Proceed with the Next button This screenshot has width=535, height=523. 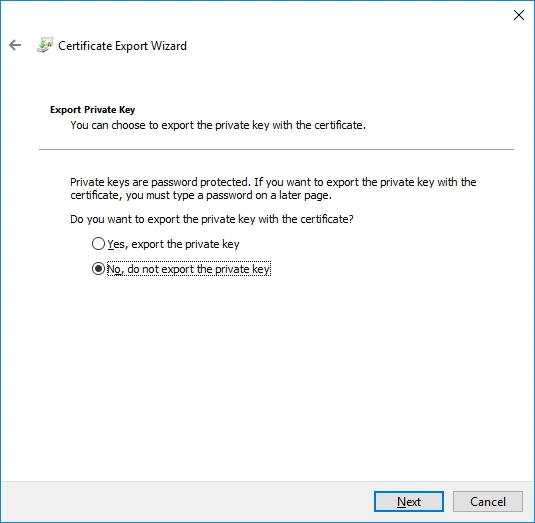[x=409, y=502]
